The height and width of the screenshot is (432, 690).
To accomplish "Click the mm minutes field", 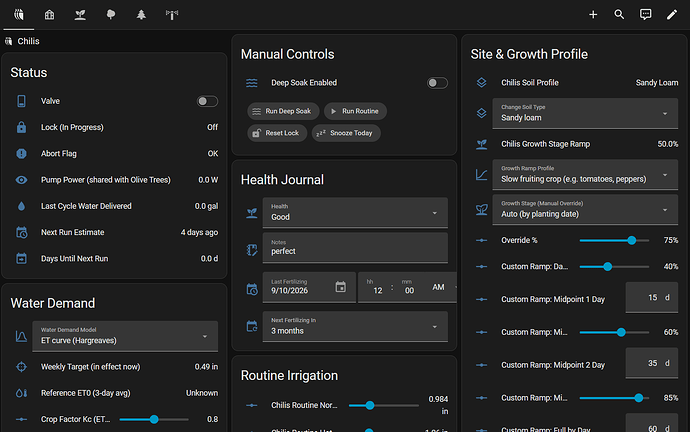I will 409,290.
